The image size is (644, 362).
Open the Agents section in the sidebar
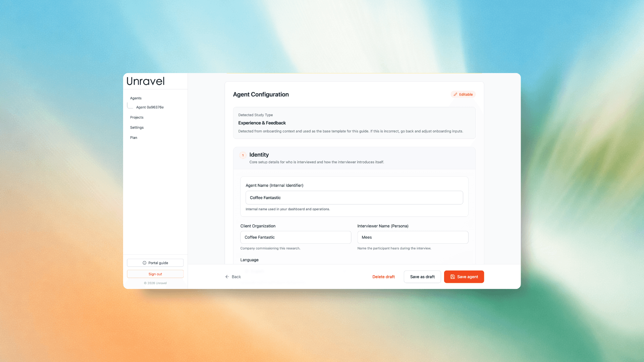pyautogui.click(x=136, y=98)
